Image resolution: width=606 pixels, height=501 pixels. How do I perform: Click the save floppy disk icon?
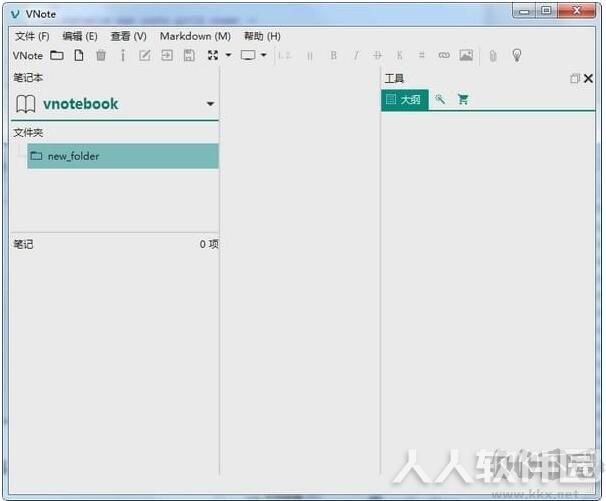[189, 55]
